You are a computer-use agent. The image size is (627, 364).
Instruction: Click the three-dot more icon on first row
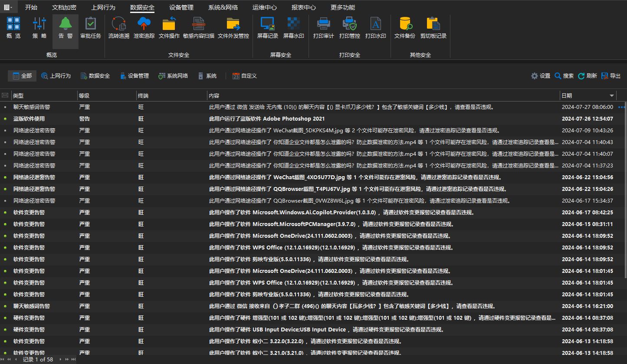pyautogui.click(x=621, y=107)
